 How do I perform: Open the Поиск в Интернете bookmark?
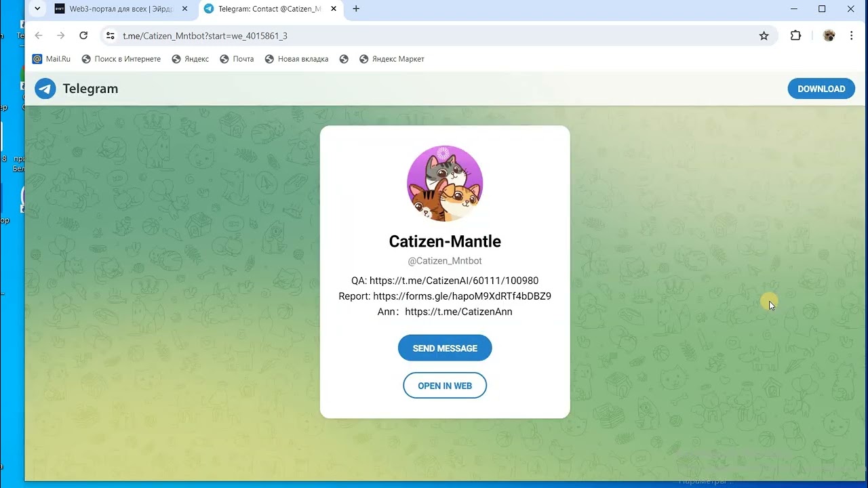point(121,59)
